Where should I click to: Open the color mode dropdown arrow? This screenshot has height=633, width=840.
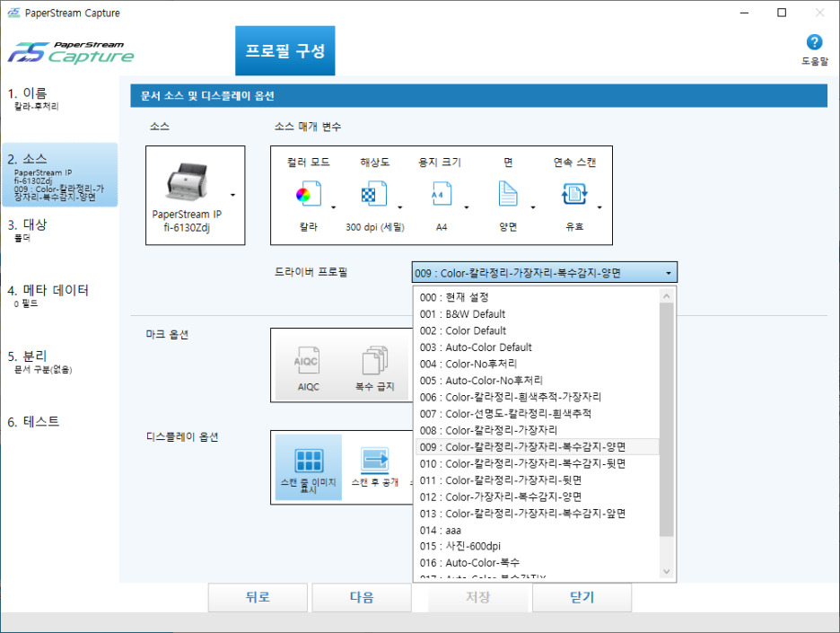point(333,207)
